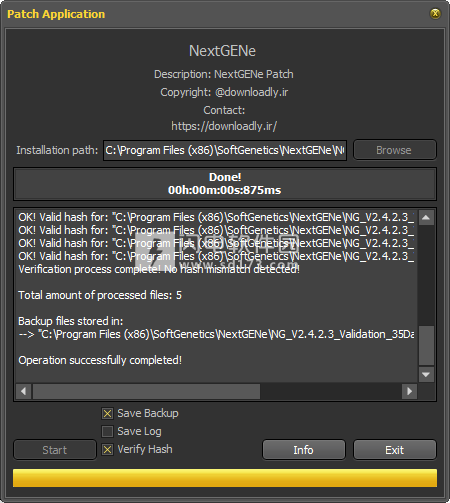Click the horizontal scroll left arrow
The height and width of the screenshot is (503, 450).
23,391
